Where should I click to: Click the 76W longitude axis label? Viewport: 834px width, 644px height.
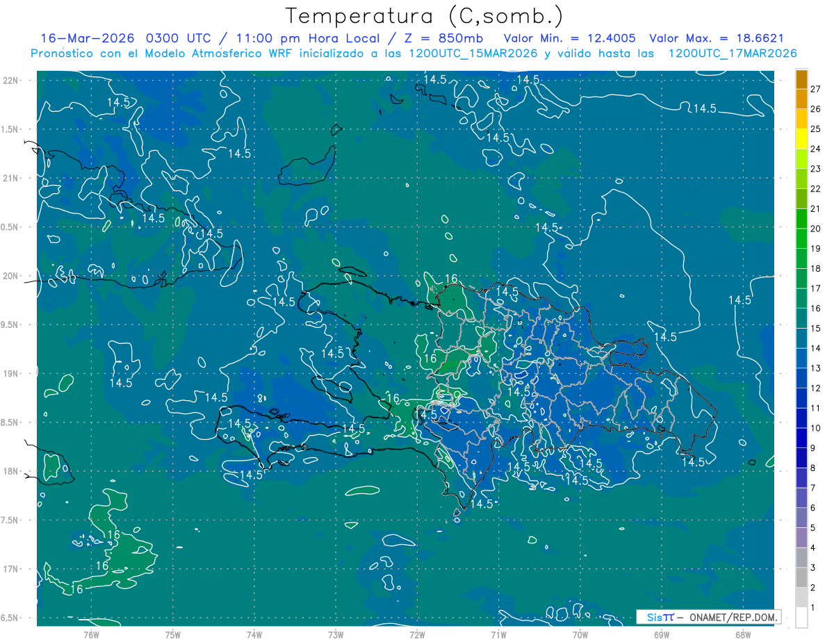91,635
